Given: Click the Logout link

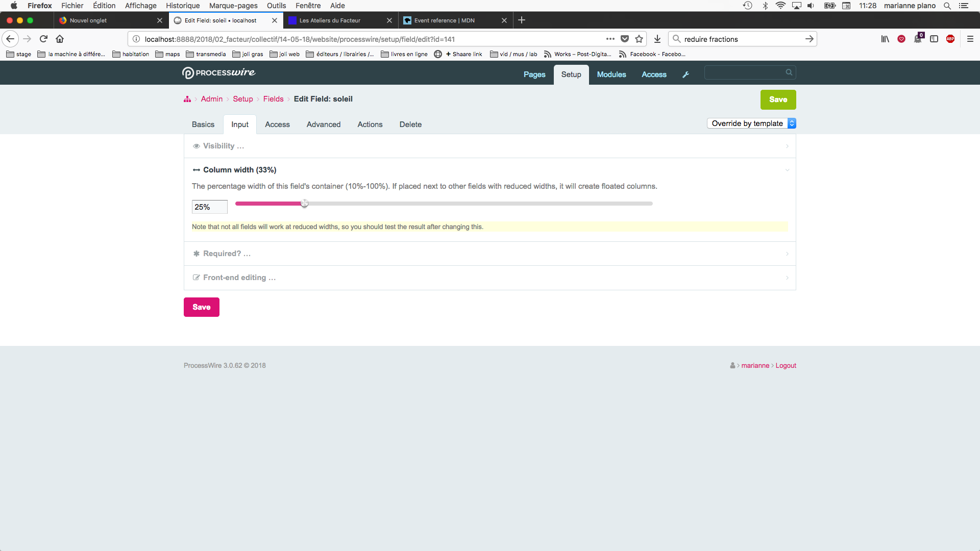Looking at the screenshot, I should [786, 366].
